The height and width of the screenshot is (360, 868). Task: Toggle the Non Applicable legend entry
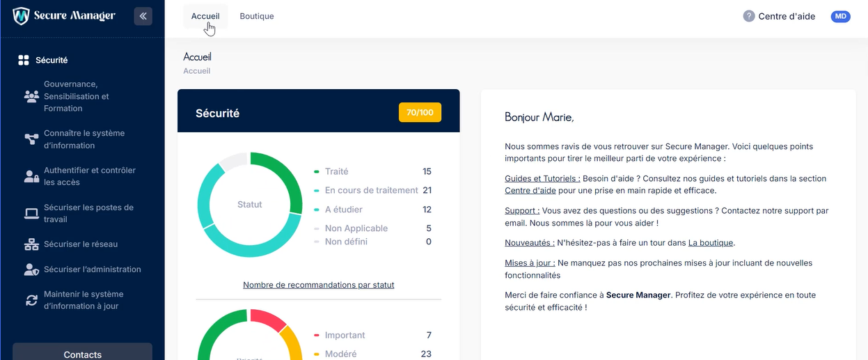coord(351,228)
